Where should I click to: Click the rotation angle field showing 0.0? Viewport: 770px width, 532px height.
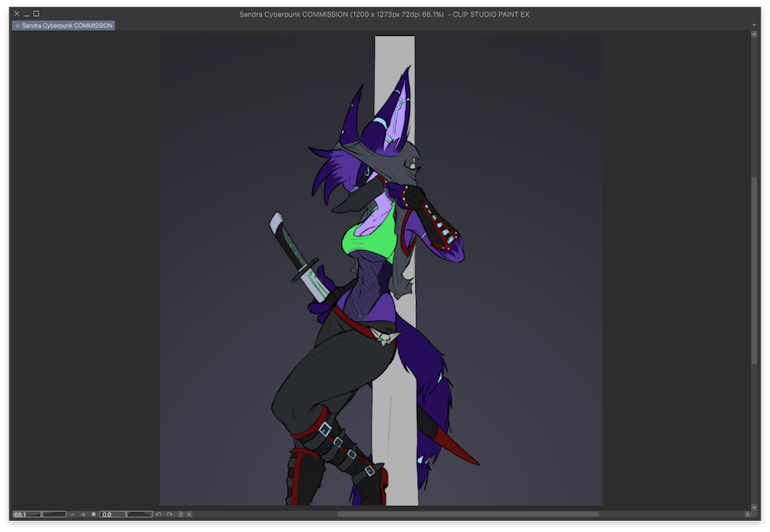(x=112, y=514)
